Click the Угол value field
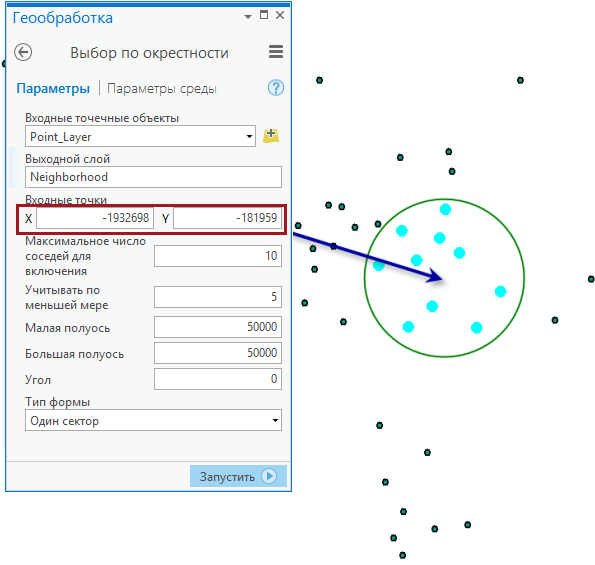The height and width of the screenshot is (565, 595). (x=218, y=379)
